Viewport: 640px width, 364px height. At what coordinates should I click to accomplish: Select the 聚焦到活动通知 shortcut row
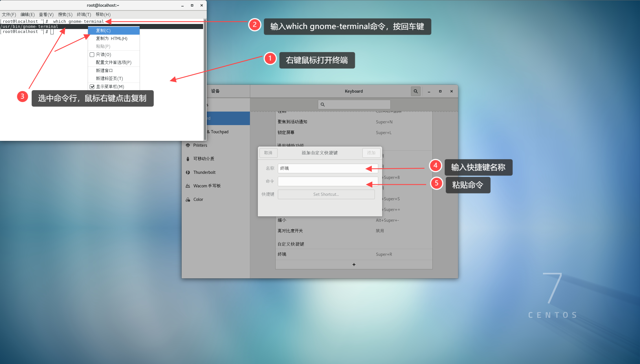[354, 122]
